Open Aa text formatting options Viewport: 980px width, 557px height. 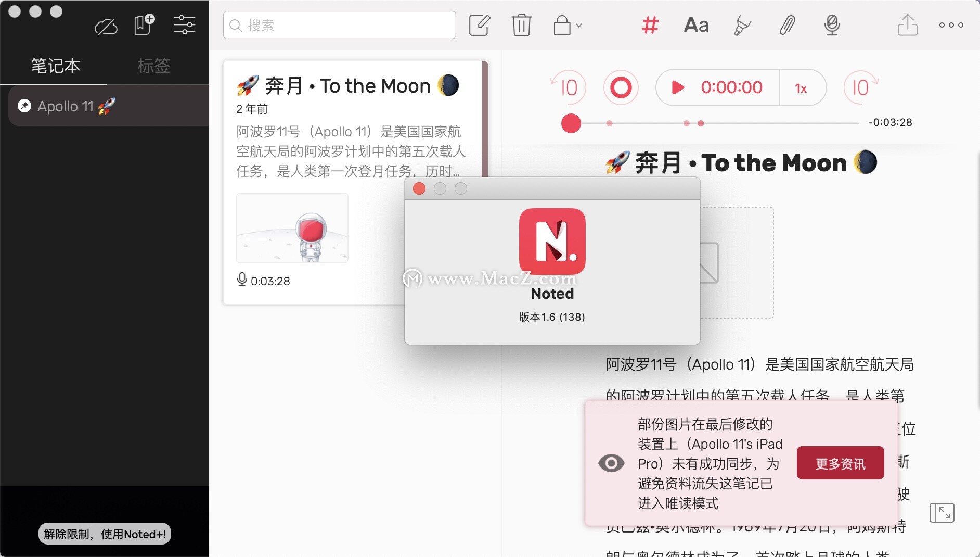(x=696, y=25)
